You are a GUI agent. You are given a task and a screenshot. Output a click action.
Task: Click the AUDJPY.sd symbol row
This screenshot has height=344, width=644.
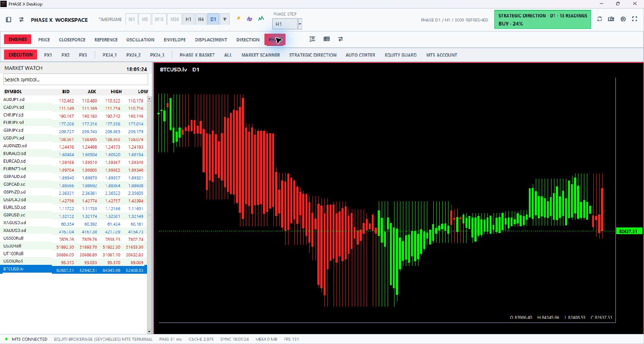click(74, 100)
